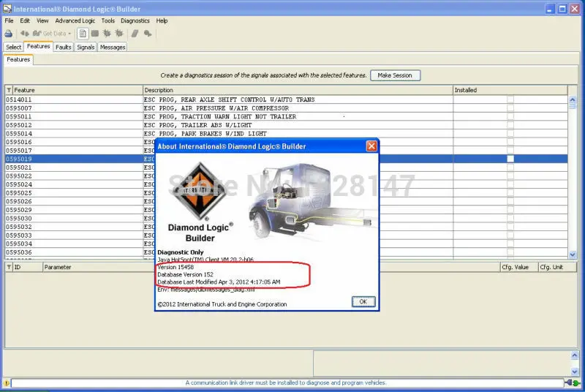Switch to the Faults tab
Viewport: 585px width, 392px height.
(x=63, y=47)
